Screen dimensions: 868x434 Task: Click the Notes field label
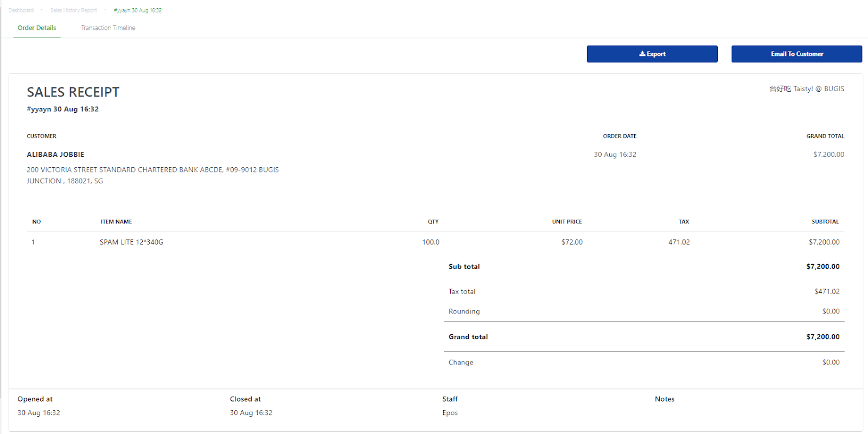[x=665, y=399]
